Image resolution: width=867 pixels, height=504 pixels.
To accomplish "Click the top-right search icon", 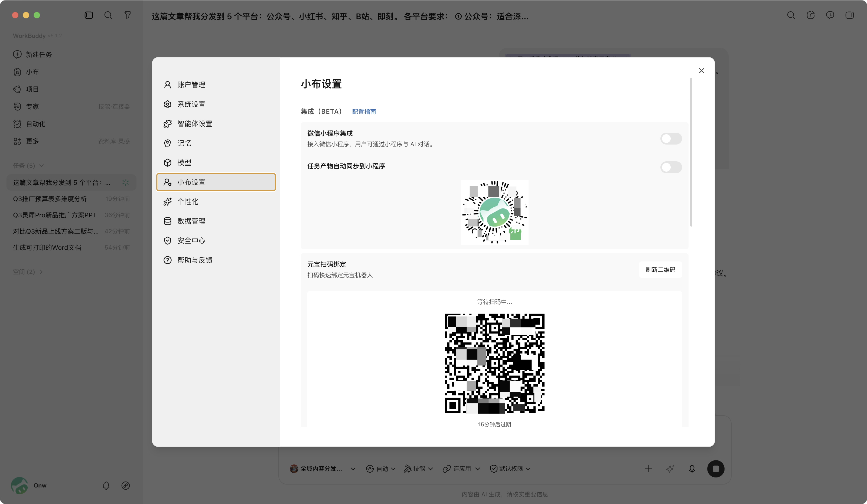I will point(791,15).
